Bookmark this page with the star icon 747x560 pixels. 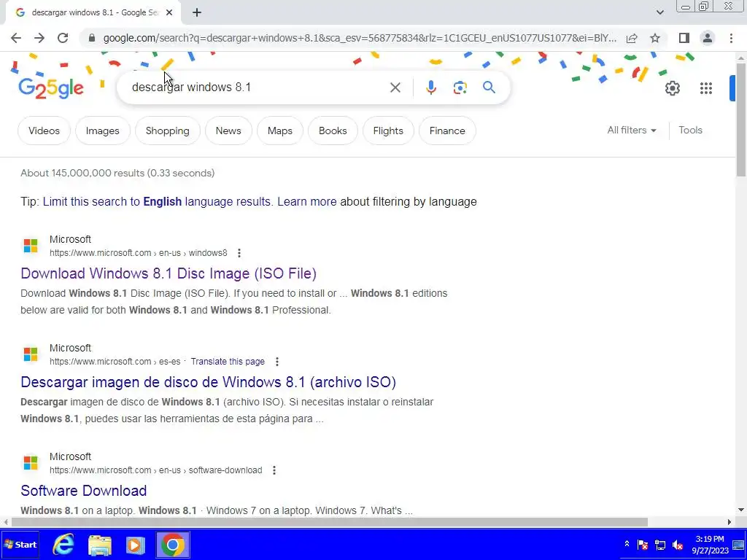pos(655,38)
